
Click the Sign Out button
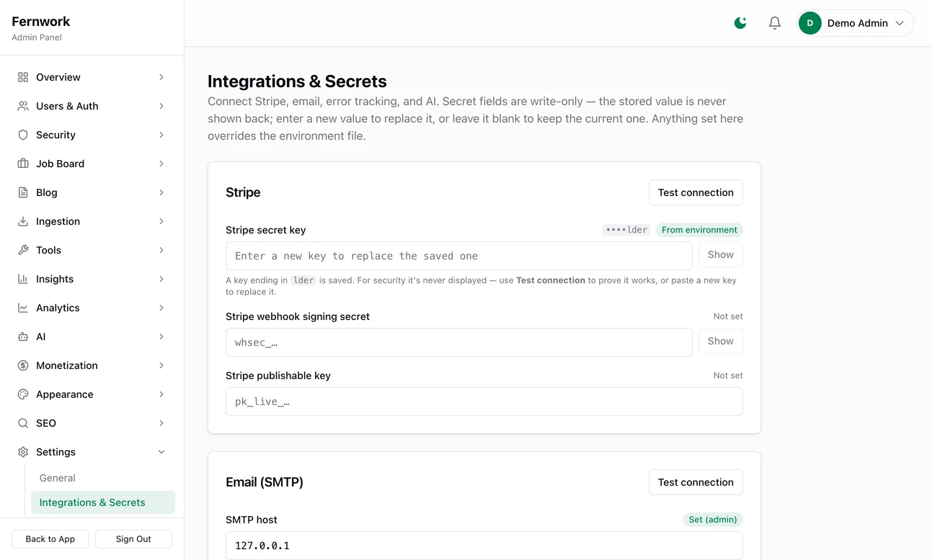pyautogui.click(x=133, y=539)
